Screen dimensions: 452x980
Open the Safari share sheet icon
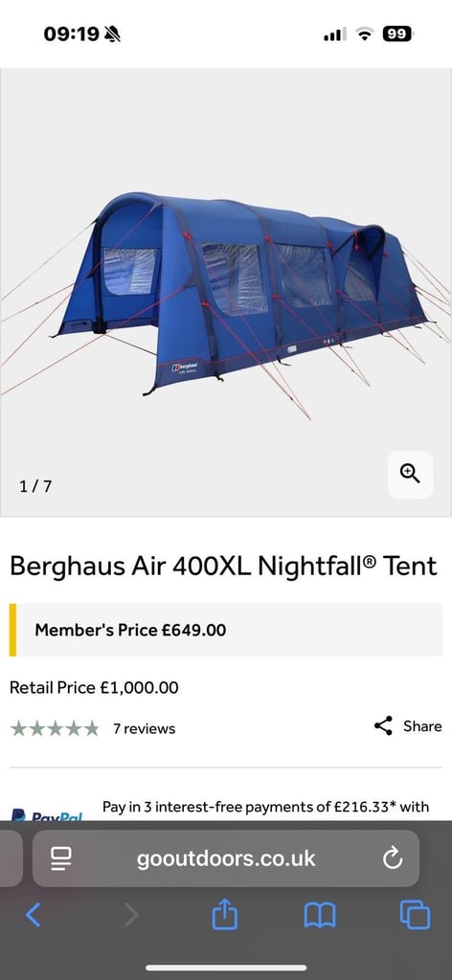click(x=225, y=915)
